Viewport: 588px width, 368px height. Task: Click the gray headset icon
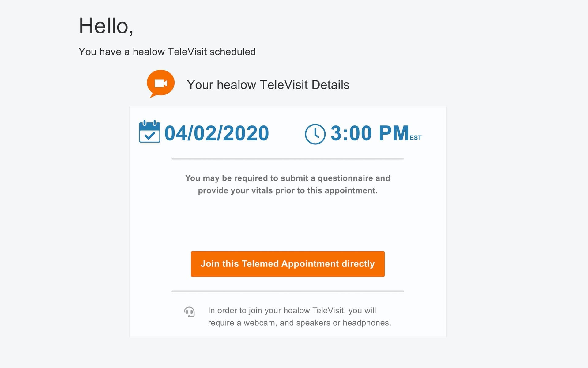(x=189, y=312)
